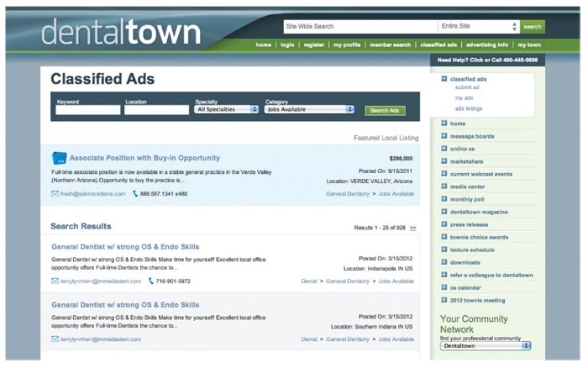
Task: Expand dentaltown magazine plus icon
Action: pos(444,212)
